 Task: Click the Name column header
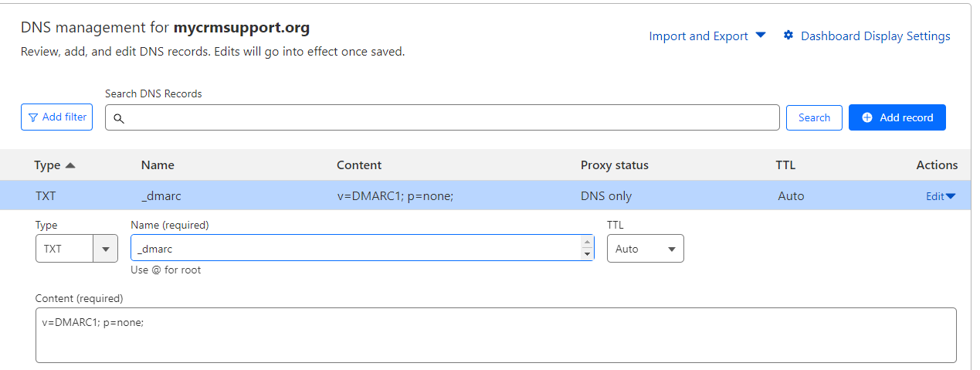coord(158,165)
